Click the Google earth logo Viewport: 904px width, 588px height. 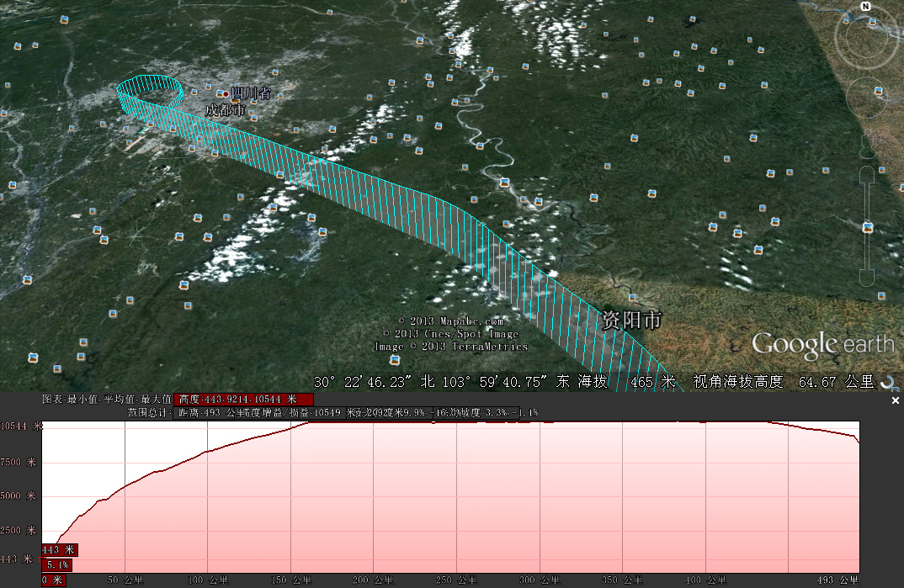tap(822, 344)
